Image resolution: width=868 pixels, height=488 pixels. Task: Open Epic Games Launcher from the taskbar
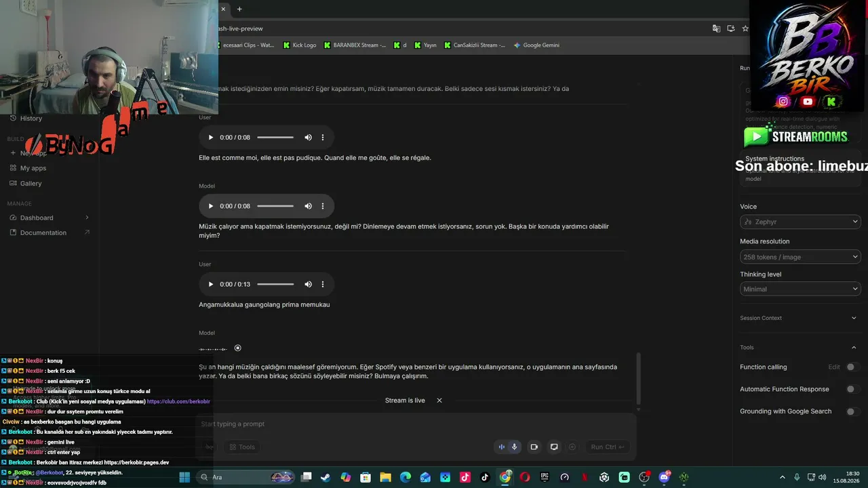[x=545, y=477]
